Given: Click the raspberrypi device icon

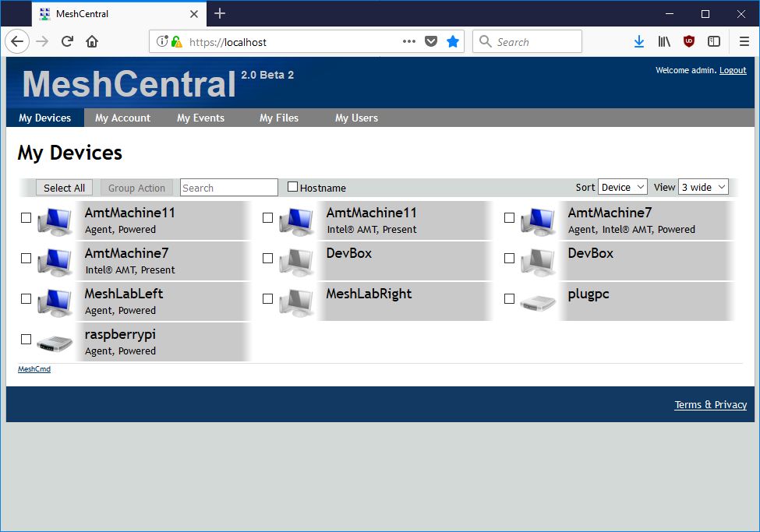Looking at the screenshot, I should [55, 343].
